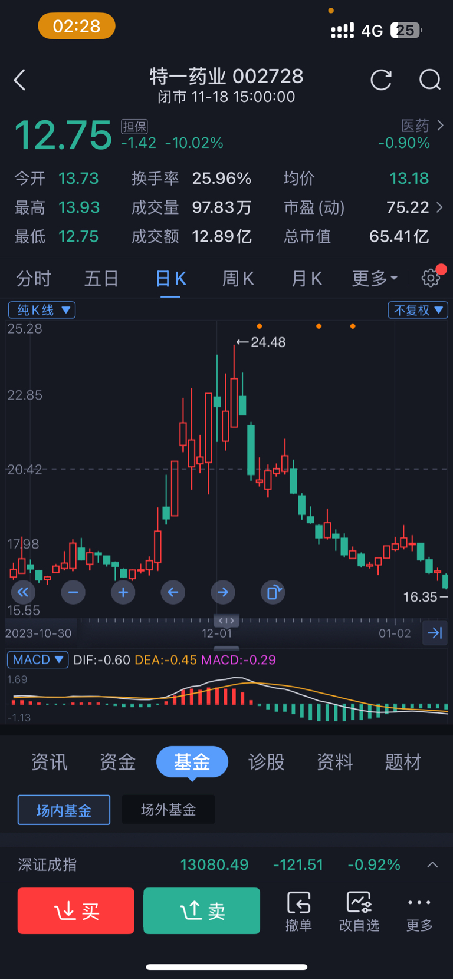Select 场内基金 on-exchange funds toggle

tap(64, 810)
